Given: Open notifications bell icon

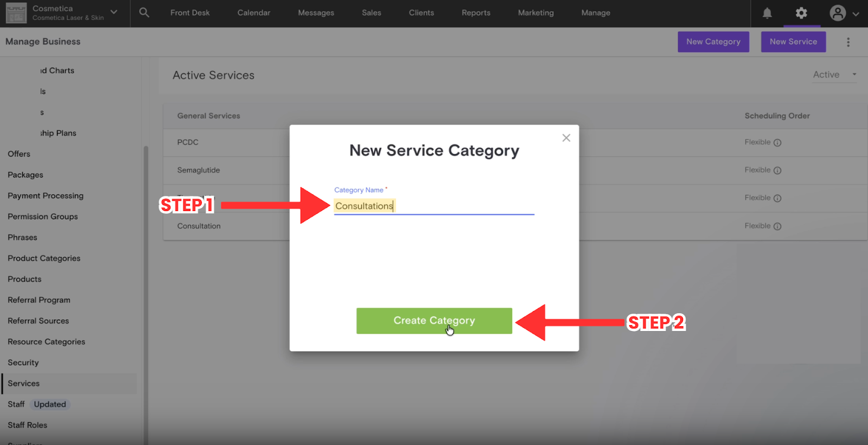Looking at the screenshot, I should (767, 13).
